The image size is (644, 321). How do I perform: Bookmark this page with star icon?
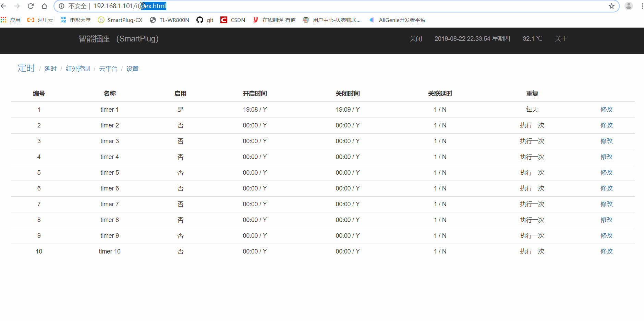pos(611,6)
